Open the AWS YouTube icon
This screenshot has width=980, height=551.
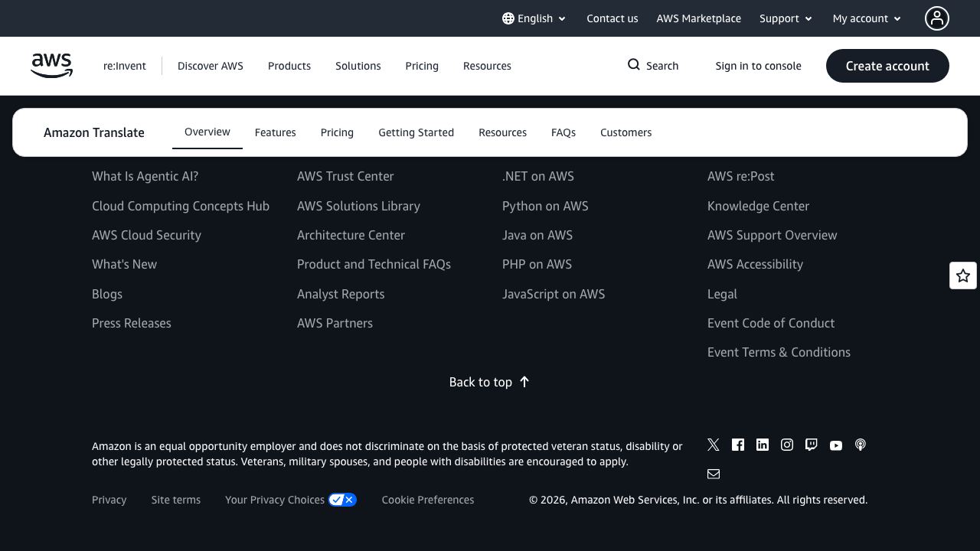[x=836, y=445]
